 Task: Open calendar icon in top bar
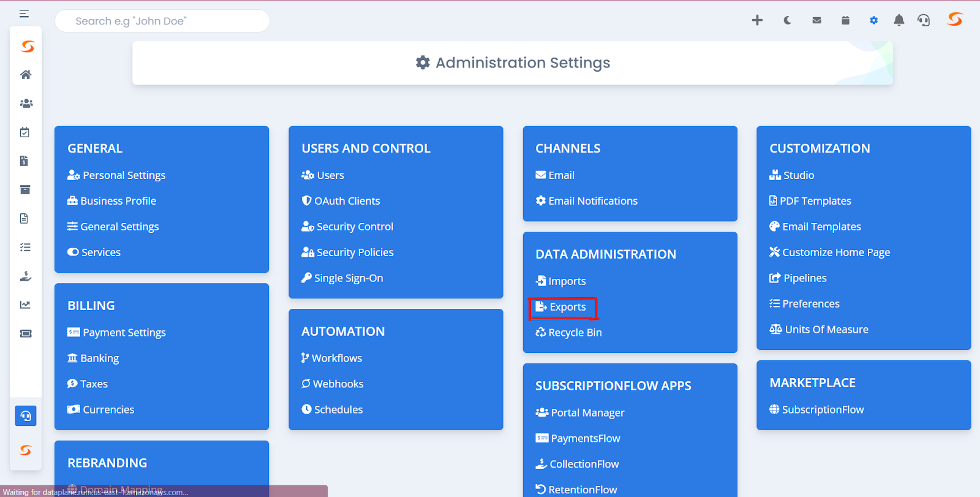click(845, 20)
